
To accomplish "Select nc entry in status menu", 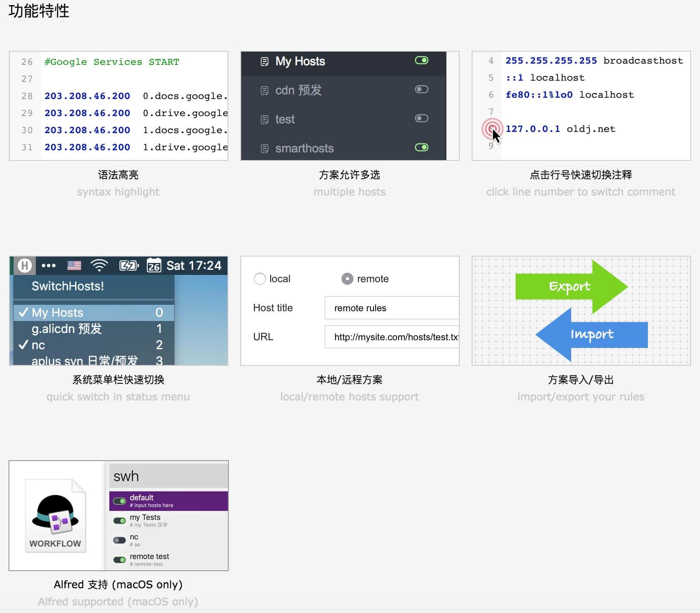I will point(94,345).
